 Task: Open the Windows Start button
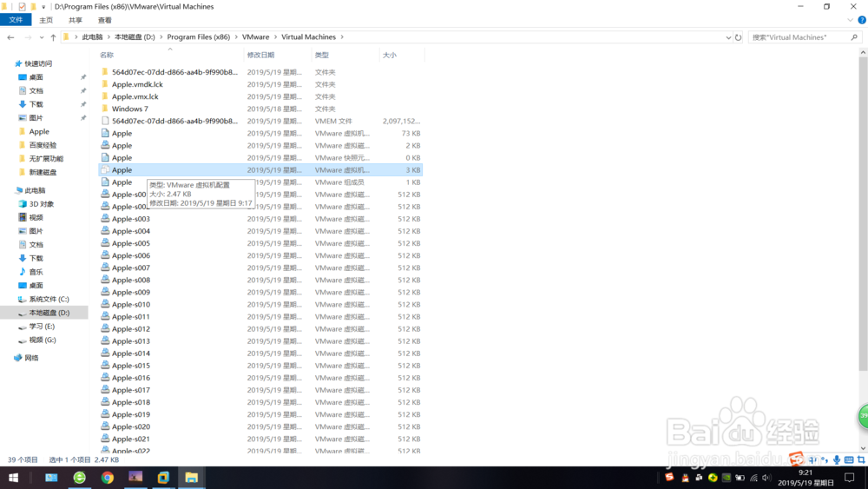pos(13,478)
